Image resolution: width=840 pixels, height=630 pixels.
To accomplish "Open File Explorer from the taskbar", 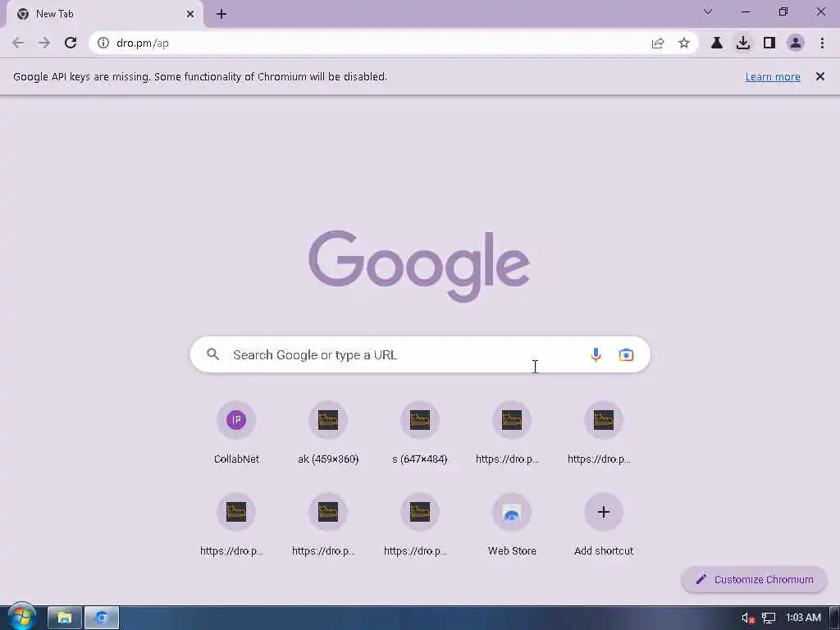I will click(64, 618).
